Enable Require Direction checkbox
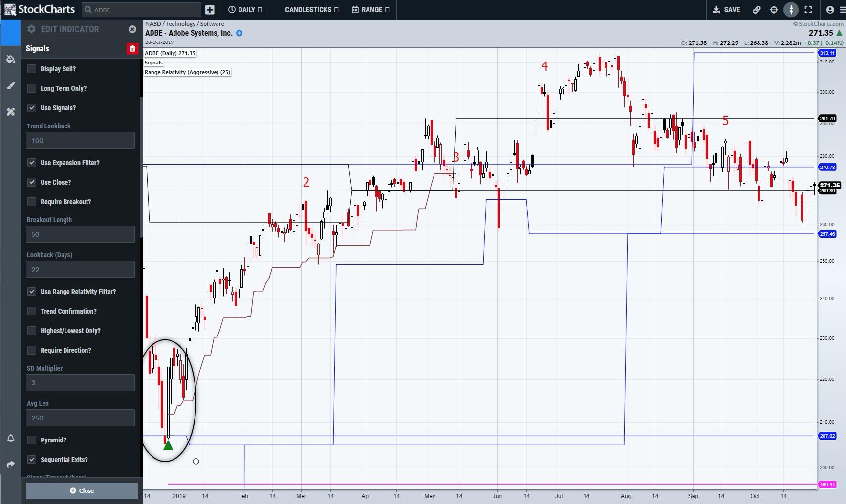Image resolution: width=846 pixels, height=504 pixels. [32, 350]
